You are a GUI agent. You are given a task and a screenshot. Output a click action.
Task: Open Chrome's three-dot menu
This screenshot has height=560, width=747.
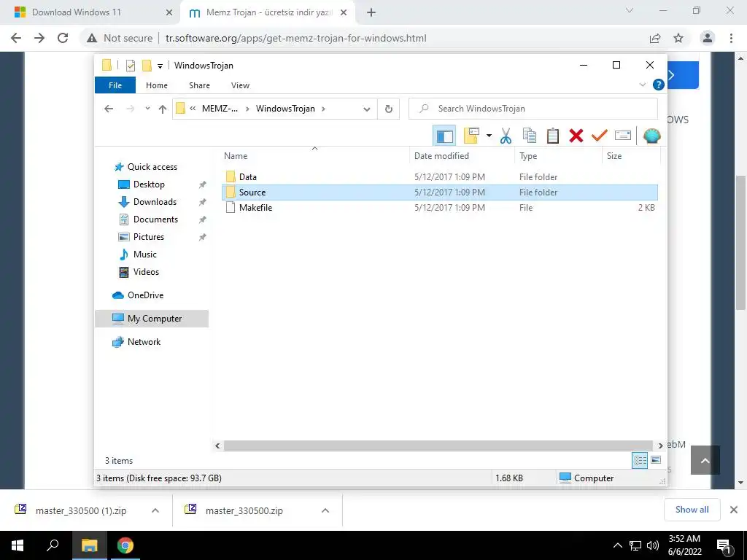(x=731, y=38)
